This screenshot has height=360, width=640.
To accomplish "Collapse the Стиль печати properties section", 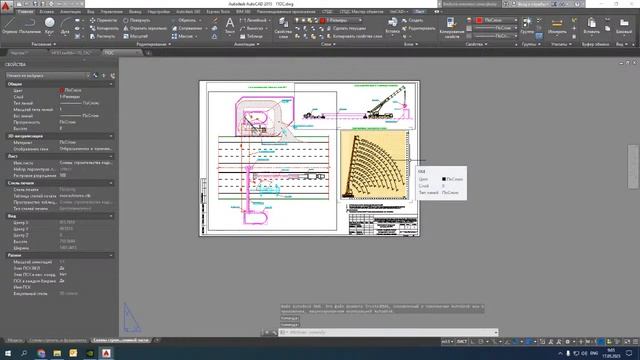I will [111, 183].
